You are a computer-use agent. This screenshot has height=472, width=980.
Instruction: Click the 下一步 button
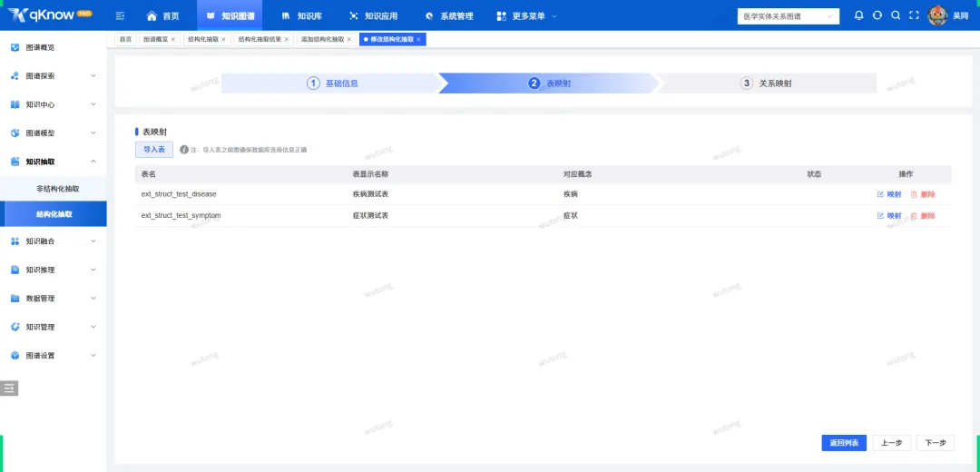click(936, 443)
